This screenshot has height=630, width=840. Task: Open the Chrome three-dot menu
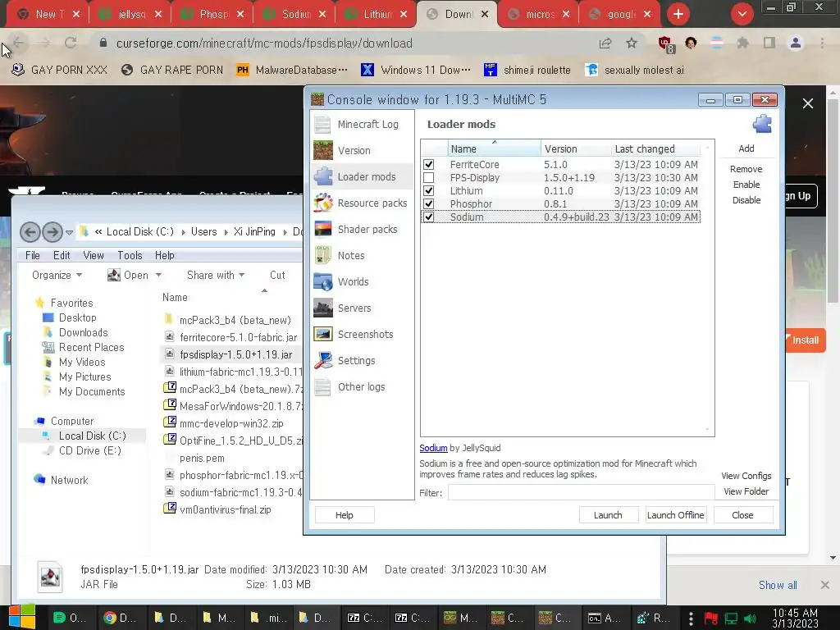822,43
